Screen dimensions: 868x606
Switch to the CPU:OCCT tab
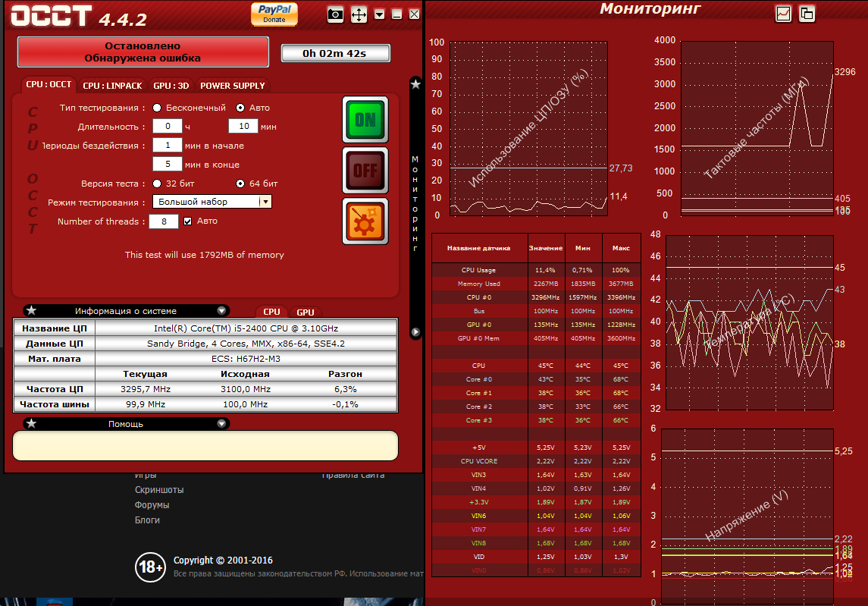[x=49, y=85]
